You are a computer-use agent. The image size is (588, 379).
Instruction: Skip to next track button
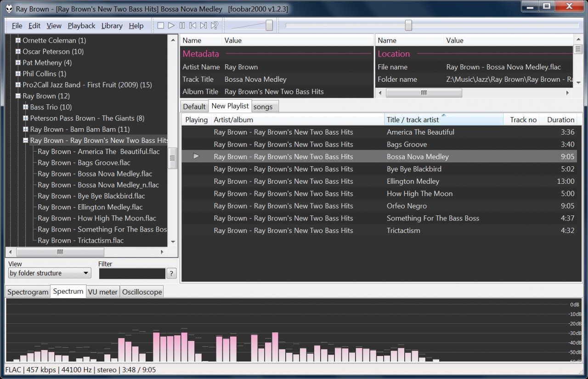pyautogui.click(x=204, y=26)
